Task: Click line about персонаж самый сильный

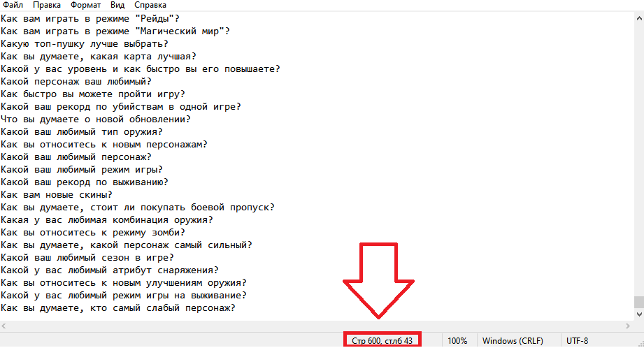Action: coord(127,245)
